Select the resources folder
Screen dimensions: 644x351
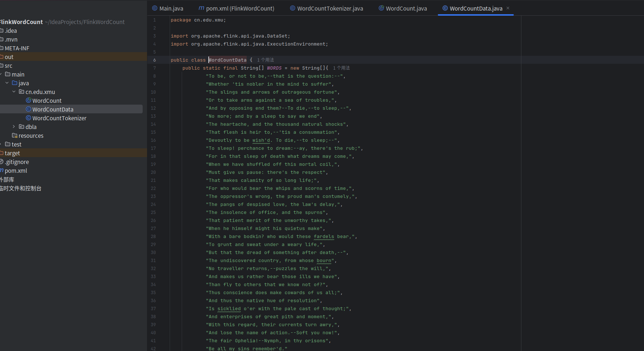pyautogui.click(x=31, y=136)
